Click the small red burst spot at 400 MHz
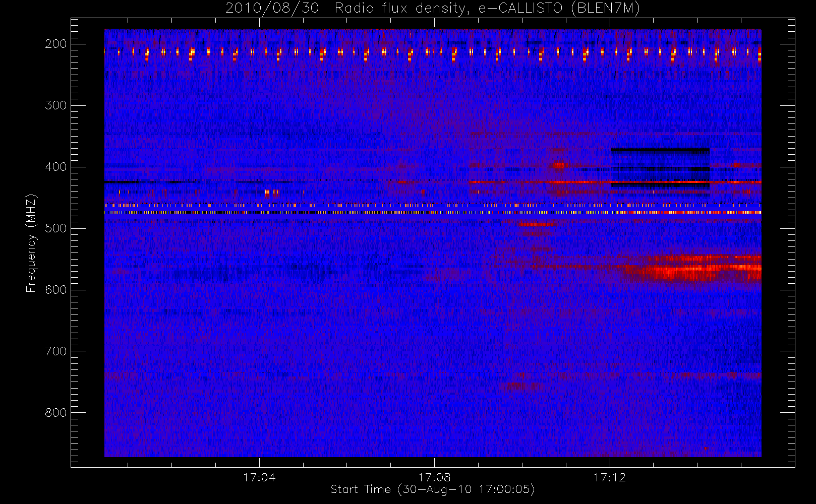The height and width of the screenshot is (504, 816). tap(559, 165)
